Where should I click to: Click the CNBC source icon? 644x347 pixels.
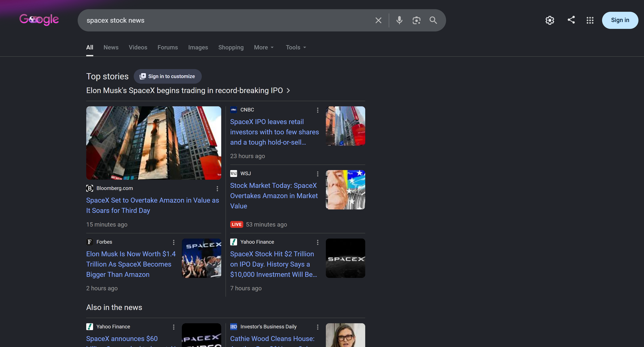click(x=233, y=110)
